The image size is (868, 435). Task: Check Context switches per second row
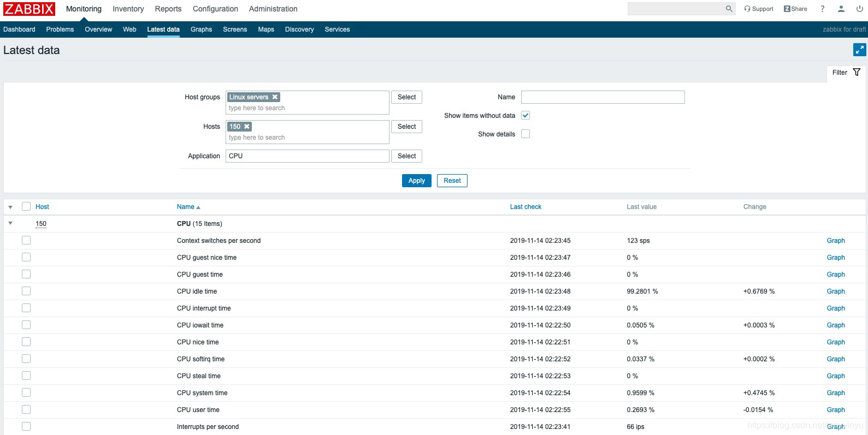point(26,240)
